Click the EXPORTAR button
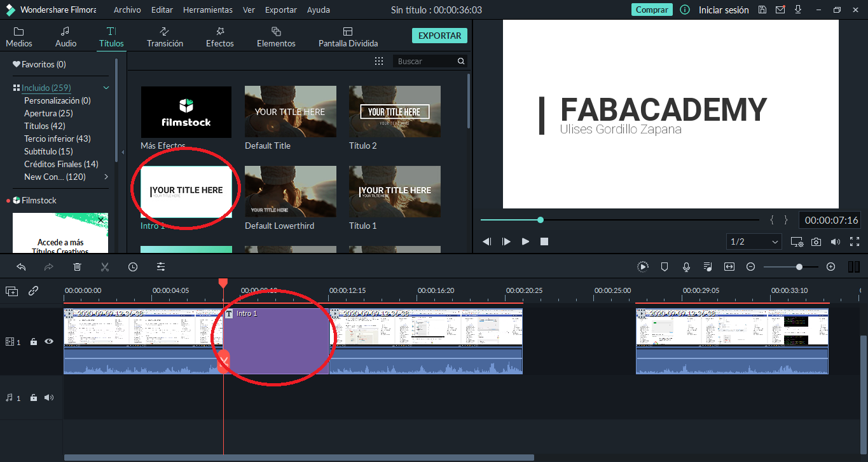Viewport: 868px width, 462px height. [x=439, y=36]
